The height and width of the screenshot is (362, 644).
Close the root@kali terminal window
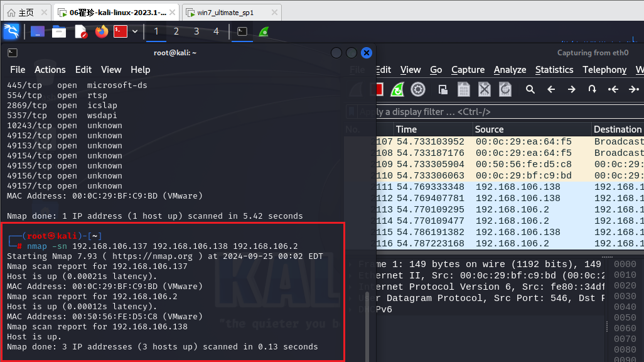coord(367,53)
